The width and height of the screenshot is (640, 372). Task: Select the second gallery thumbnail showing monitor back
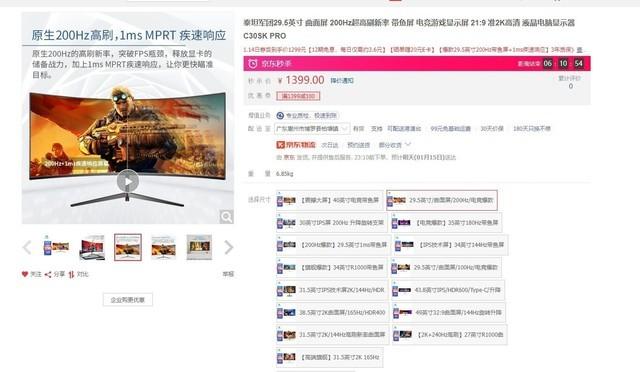pyautogui.click(x=92, y=247)
